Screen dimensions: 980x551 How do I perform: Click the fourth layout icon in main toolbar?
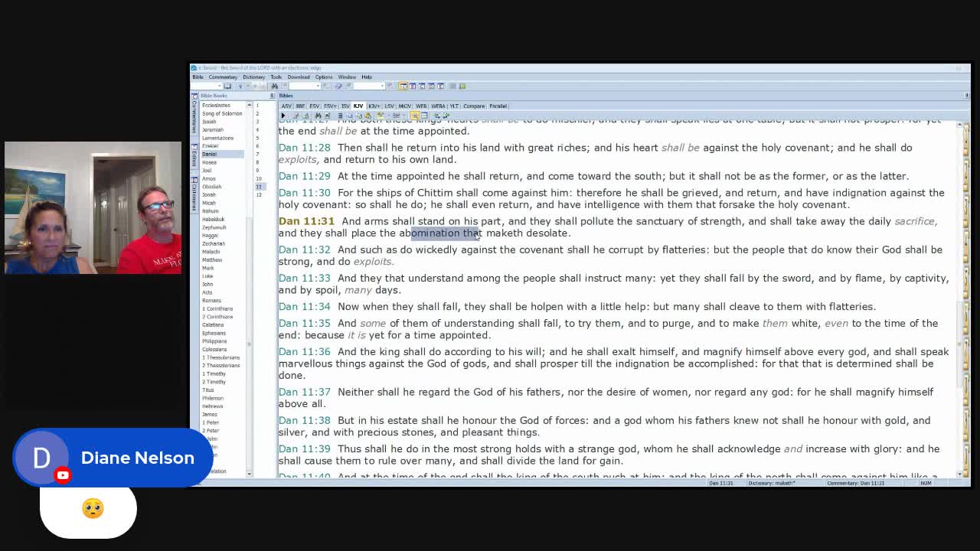tap(431, 86)
